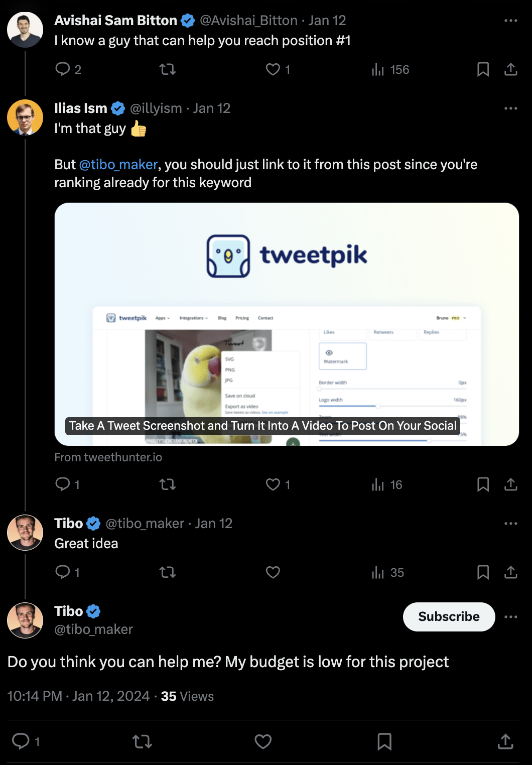Open the 'From tweethunter.io' source link
The height and width of the screenshot is (765, 532).
pyautogui.click(x=108, y=457)
